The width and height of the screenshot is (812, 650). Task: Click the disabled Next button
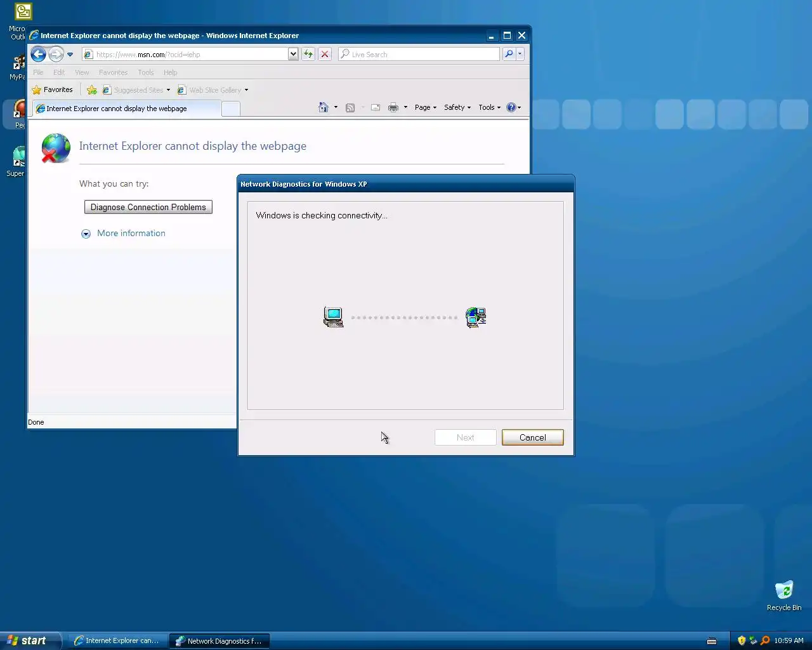tap(466, 437)
